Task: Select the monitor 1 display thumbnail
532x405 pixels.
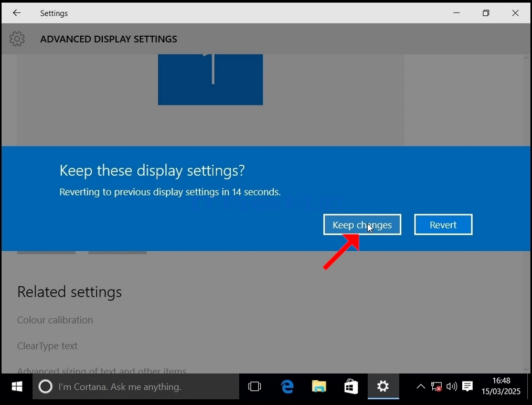Action: (x=210, y=80)
